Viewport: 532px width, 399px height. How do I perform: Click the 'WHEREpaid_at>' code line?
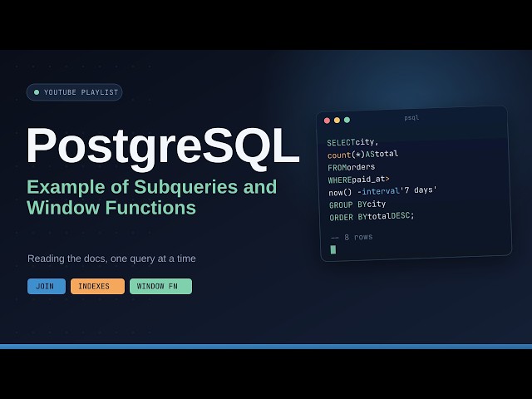click(x=358, y=180)
